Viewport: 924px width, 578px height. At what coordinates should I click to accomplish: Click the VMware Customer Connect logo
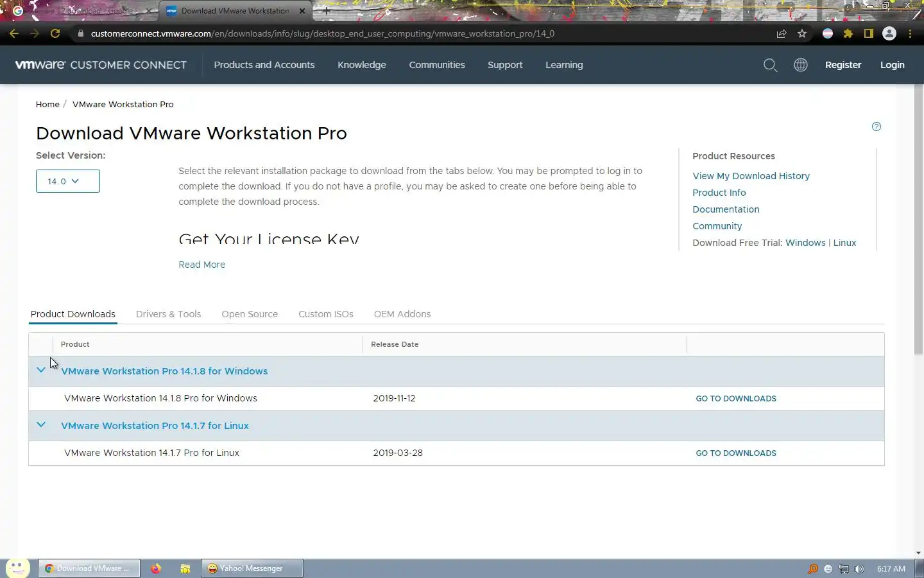coord(101,65)
